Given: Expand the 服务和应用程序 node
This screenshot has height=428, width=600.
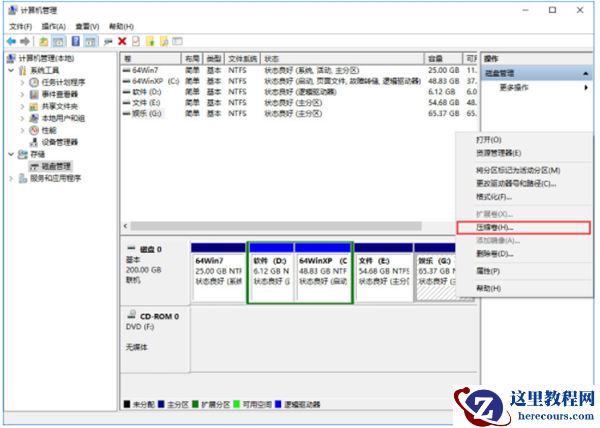Looking at the screenshot, I should 11,178.
